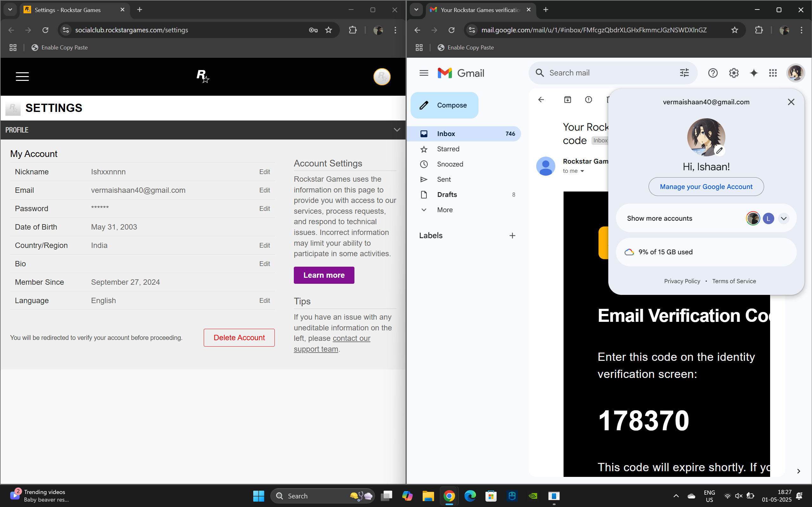The height and width of the screenshot is (507, 812).
Task: Expand the 'to me' recipient details
Action: 582,171
